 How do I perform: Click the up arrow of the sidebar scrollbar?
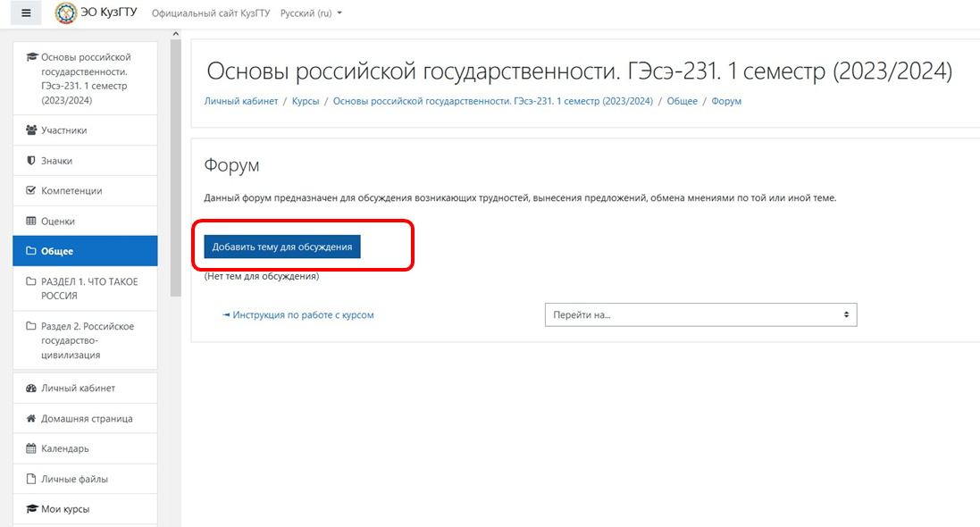point(176,34)
